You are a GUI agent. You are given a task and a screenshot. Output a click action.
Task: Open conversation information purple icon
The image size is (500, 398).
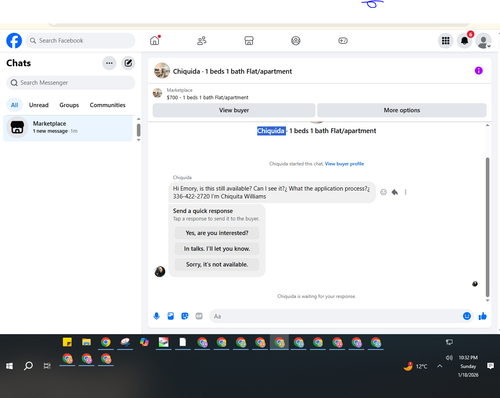[x=478, y=71]
